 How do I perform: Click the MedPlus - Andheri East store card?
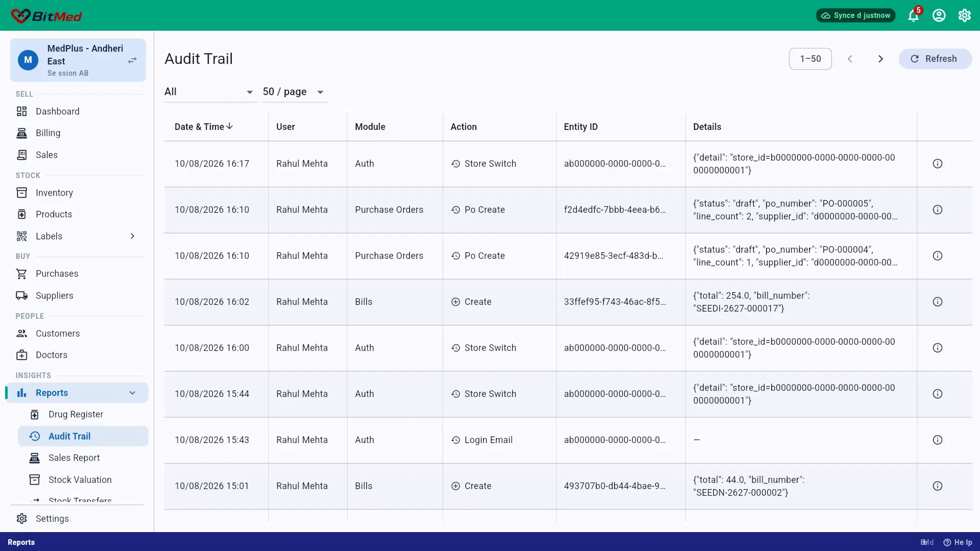[78, 60]
